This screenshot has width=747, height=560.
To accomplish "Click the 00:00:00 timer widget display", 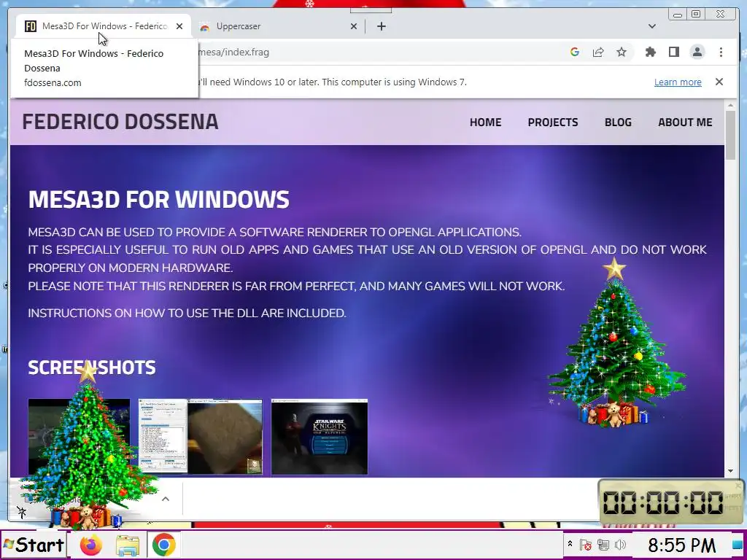I will coord(663,502).
